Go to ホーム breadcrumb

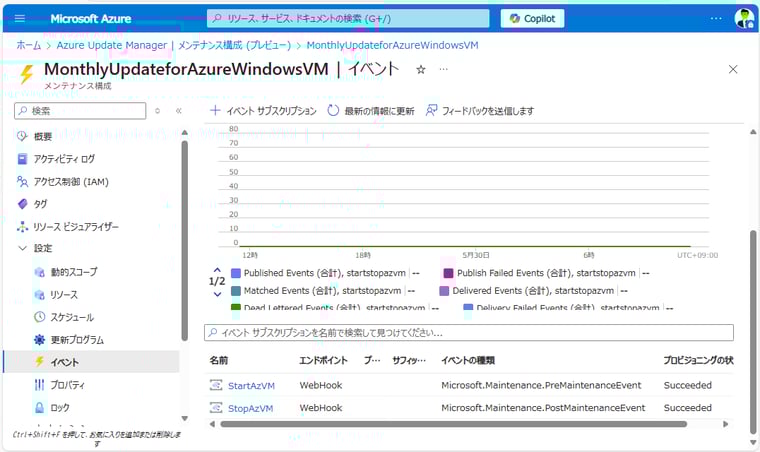coord(29,45)
